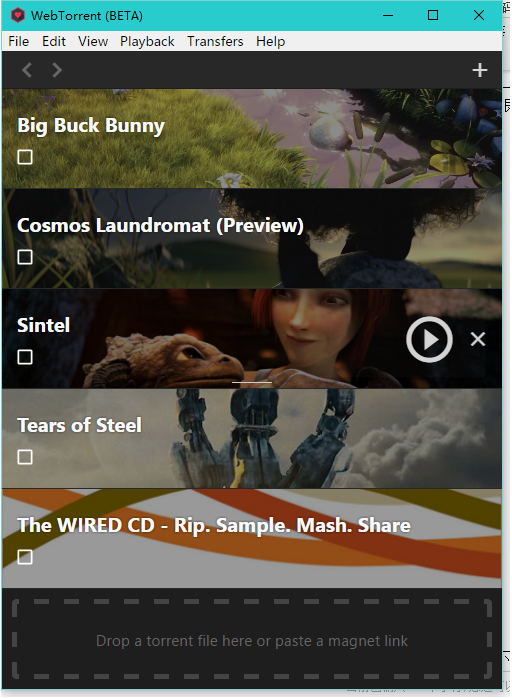Expand the Playback menu
The height and width of the screenshot is (698, 512).
(147, 41)
